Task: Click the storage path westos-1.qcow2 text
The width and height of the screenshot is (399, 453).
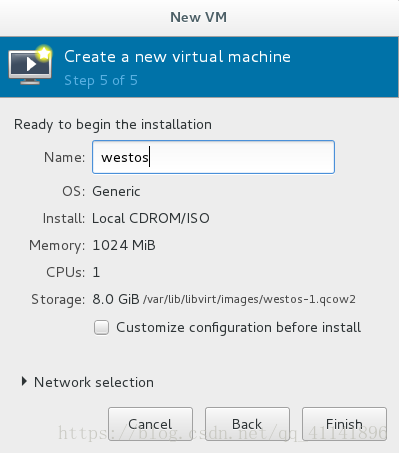Action: [249, 299]
